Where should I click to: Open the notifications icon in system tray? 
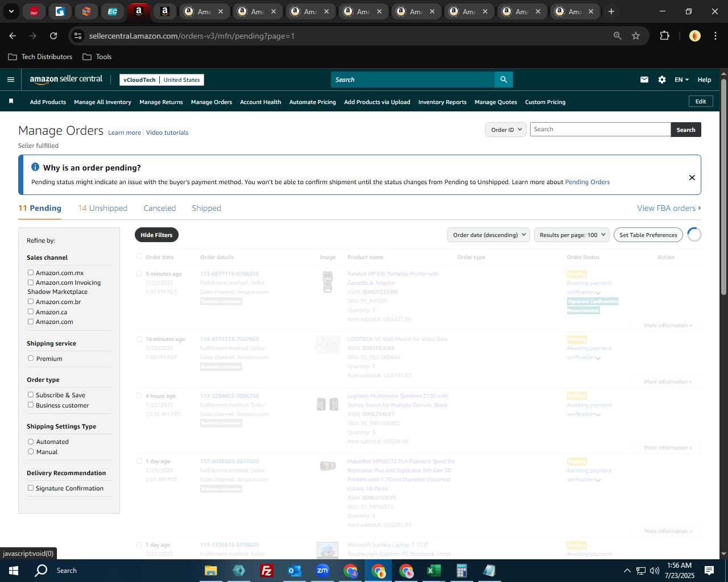709,571
